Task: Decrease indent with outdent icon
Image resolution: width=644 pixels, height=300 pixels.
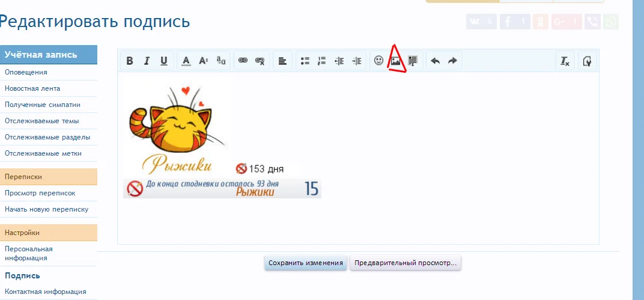Action: tap(339, 61)
